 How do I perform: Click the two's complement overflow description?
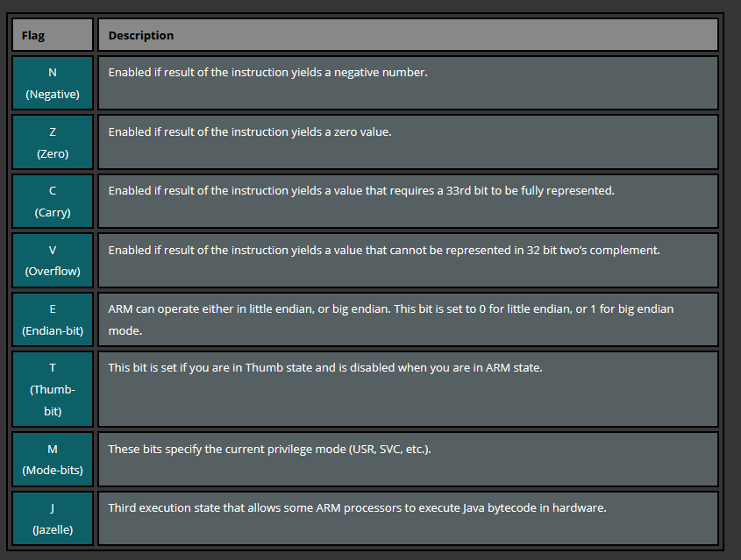384,250
